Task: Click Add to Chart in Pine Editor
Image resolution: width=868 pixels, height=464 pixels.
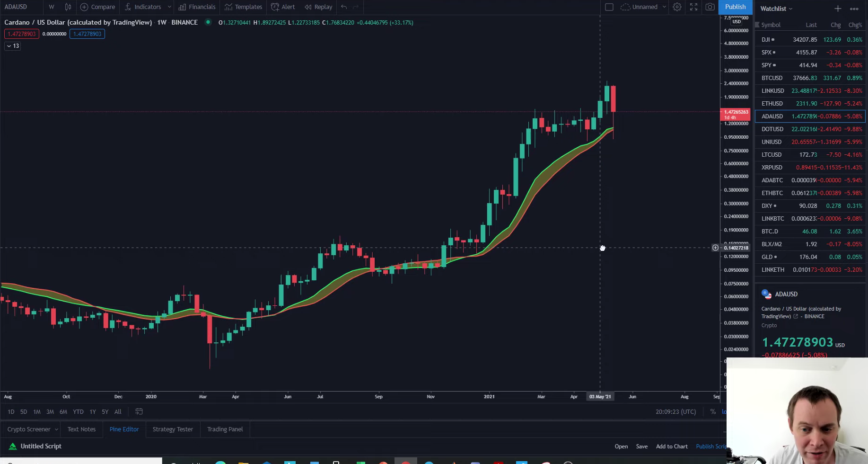Action: (672, 446)
